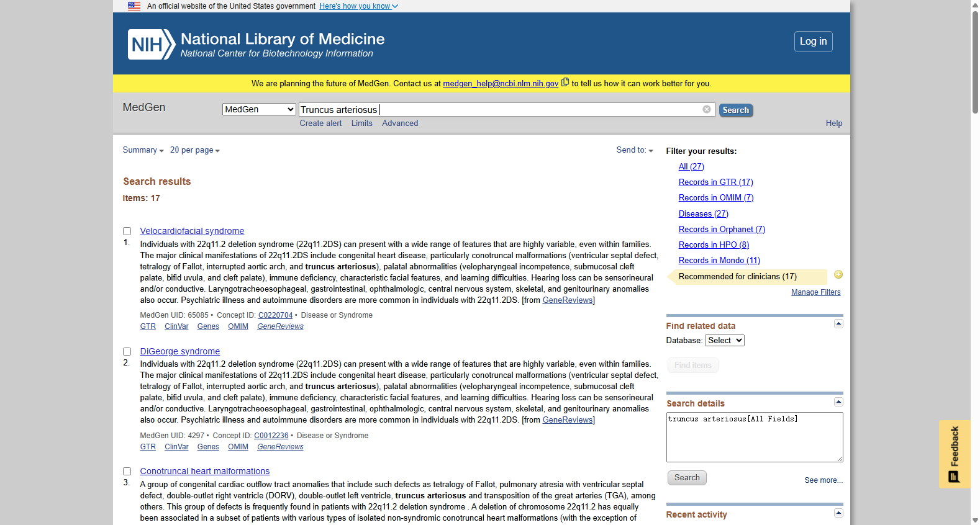Open the Find related data Database select
The height and width of the screenshot is (525, 980).
point(725,340)
